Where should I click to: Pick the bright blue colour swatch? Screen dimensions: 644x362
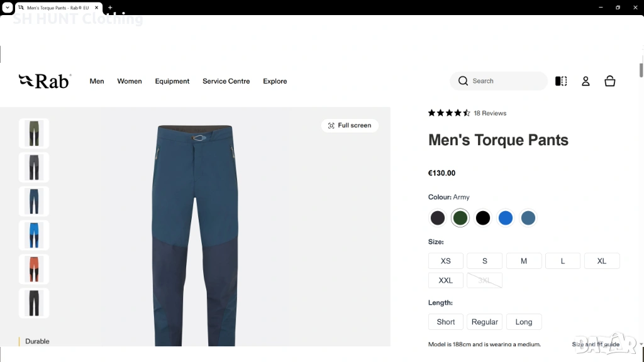pyautogui.click(x=506, y=218)
